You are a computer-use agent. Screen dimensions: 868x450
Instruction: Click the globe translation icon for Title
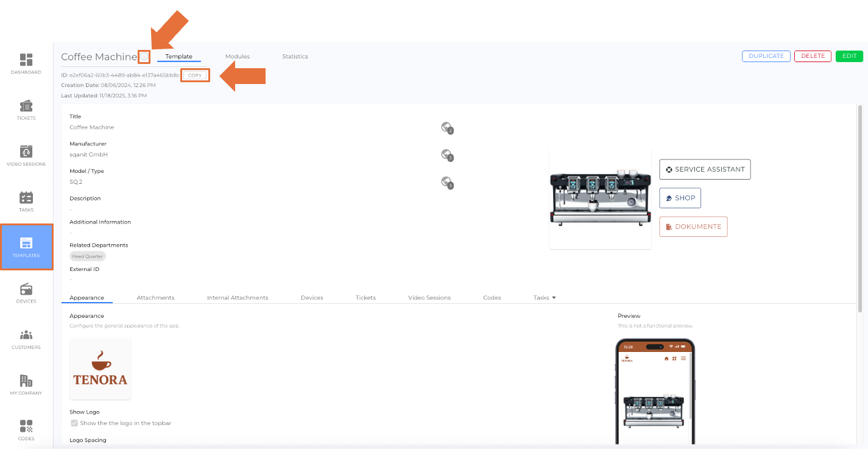pyautogui.click(x=446, y=127)
